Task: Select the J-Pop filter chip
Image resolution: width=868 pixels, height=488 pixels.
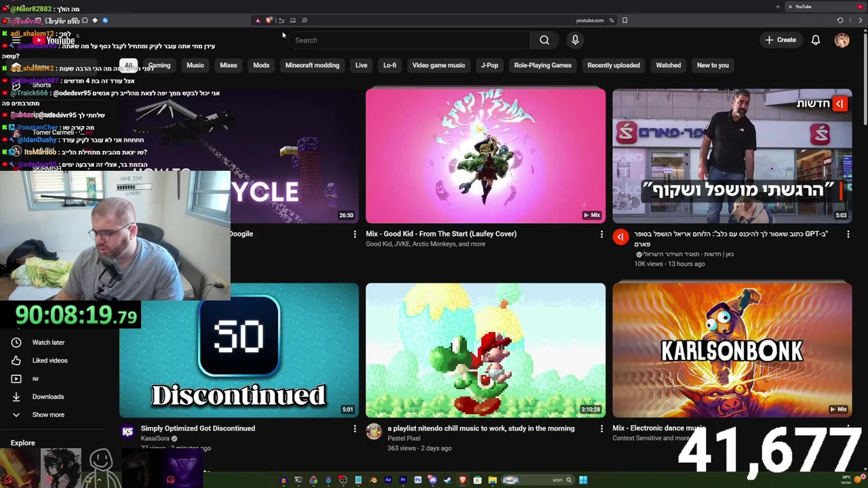Action: coord(490,65)
